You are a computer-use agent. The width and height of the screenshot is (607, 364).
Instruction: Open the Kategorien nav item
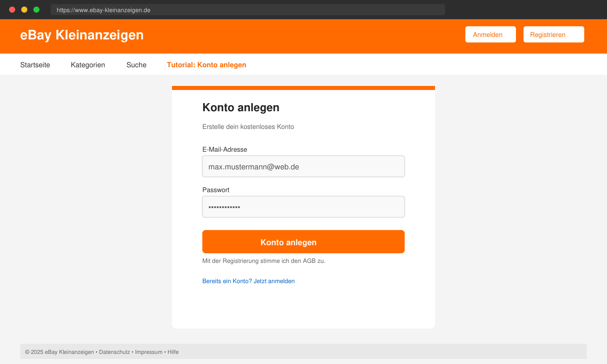click(x=88, y=65)
